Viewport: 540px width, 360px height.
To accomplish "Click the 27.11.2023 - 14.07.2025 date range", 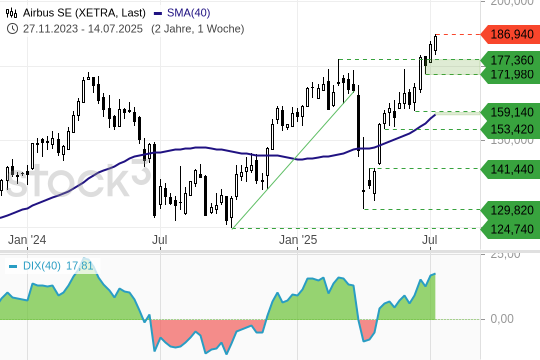I will pyautogui.click(x=83, y=29).
